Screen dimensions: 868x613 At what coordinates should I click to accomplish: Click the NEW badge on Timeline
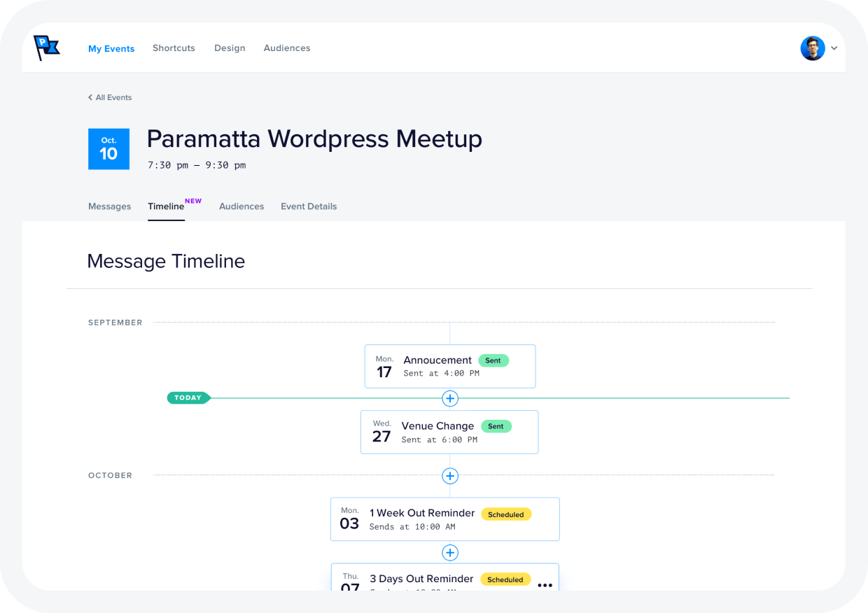tap(193, 201)
